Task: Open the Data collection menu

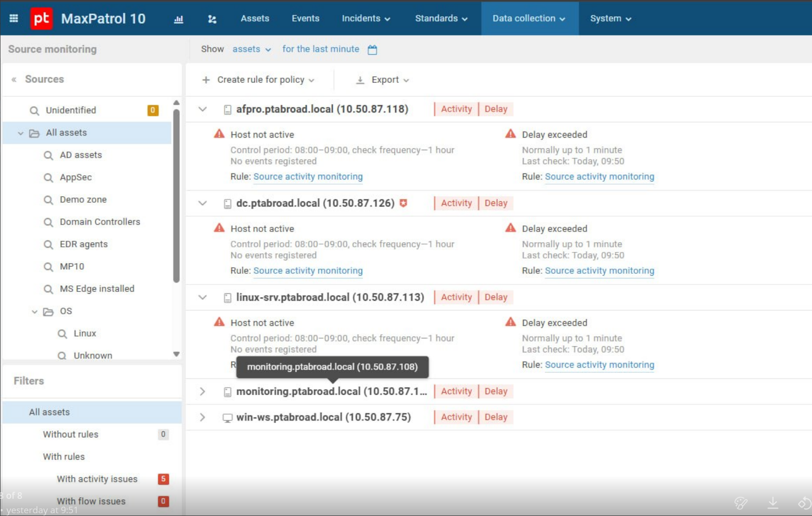Action: coord(529,19)
